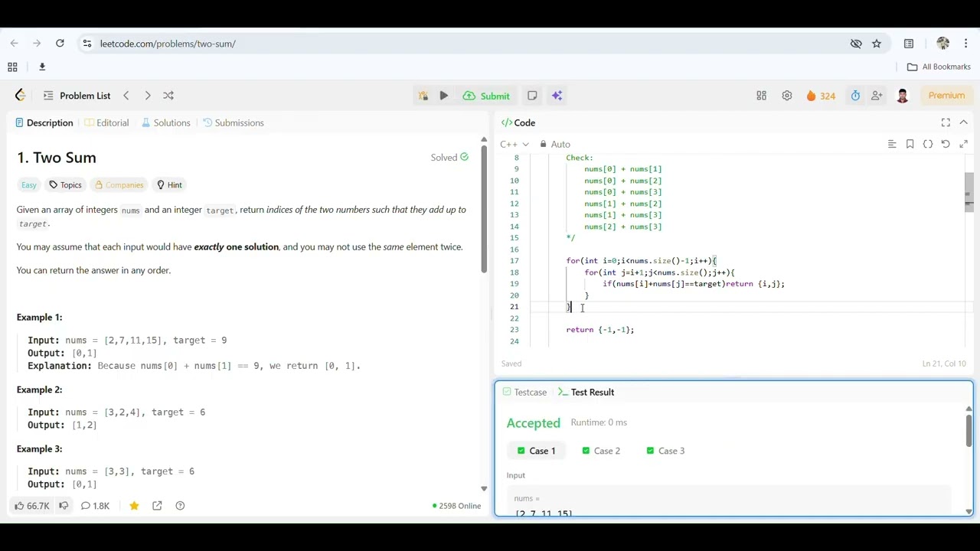The image size is (980, 551).
Task: Click the debug icon beside Run
Action: tap(423, 96)
